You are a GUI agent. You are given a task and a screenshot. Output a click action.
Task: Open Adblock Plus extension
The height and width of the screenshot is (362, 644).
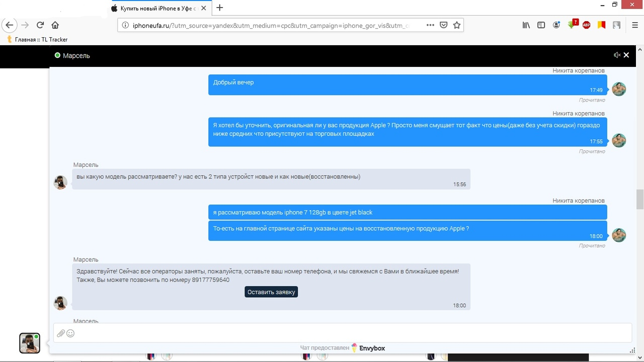(586, 25)
